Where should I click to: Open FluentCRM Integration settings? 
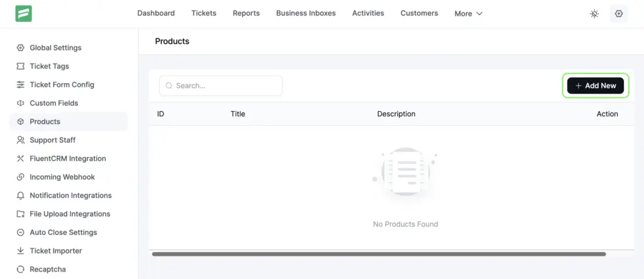pos(68,158)
